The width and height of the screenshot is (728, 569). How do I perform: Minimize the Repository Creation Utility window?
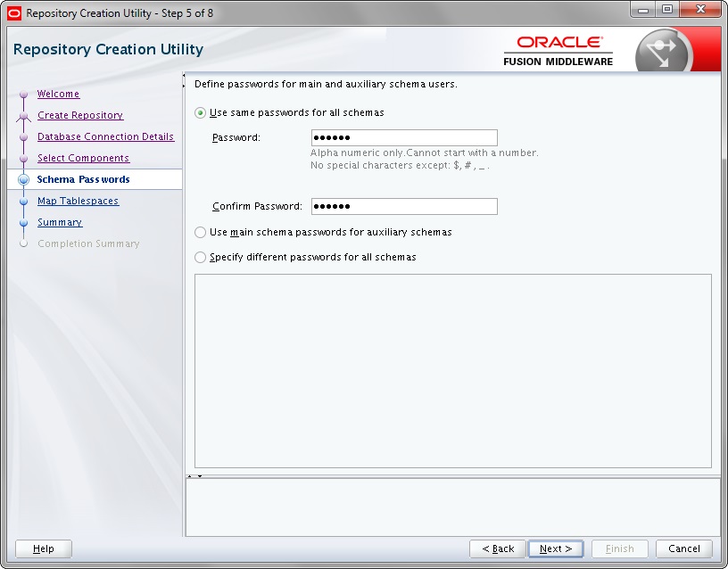pyautogui.click(x=643, y=10)
